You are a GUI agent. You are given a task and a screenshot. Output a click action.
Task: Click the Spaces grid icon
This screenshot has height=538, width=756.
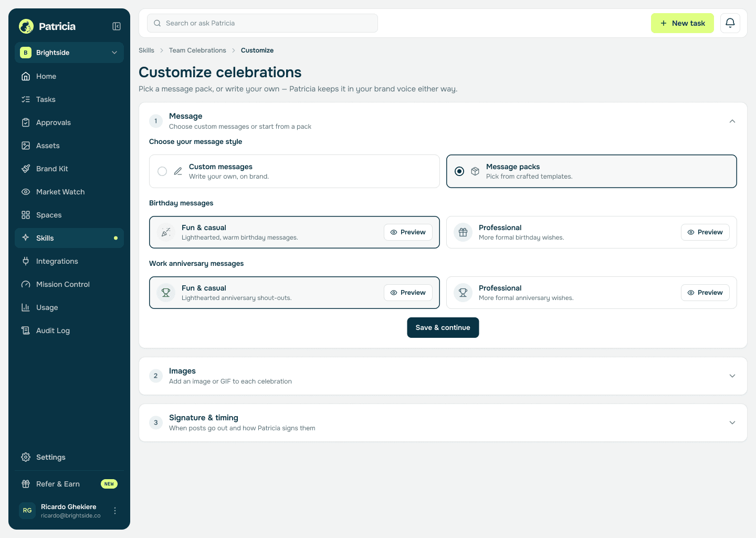[26, 215]
